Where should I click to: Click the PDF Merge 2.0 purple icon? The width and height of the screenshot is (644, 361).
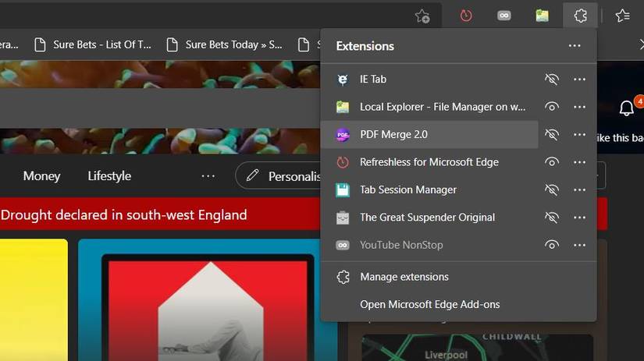[343, 135]
